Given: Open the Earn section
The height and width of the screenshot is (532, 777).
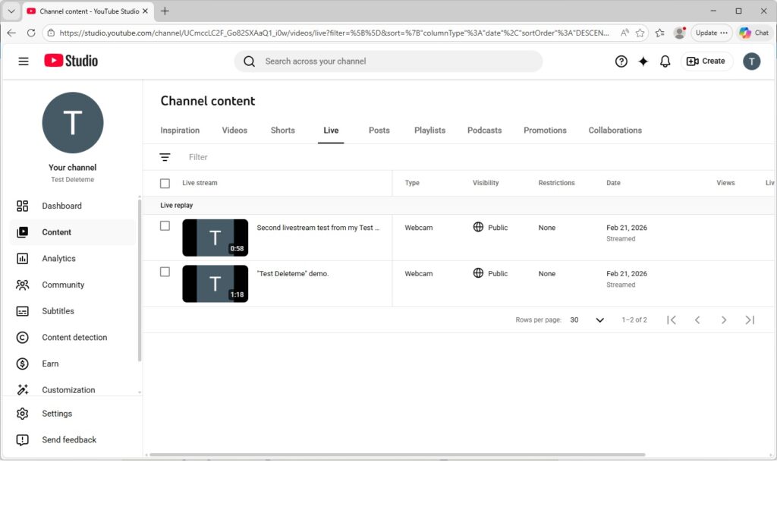Looking at the screenshot, I should (50, 364).
